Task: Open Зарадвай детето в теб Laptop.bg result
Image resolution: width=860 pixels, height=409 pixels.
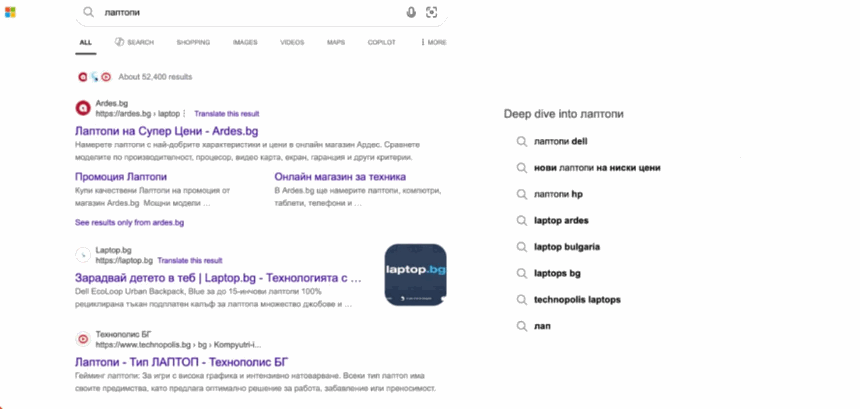Action: 218,278
